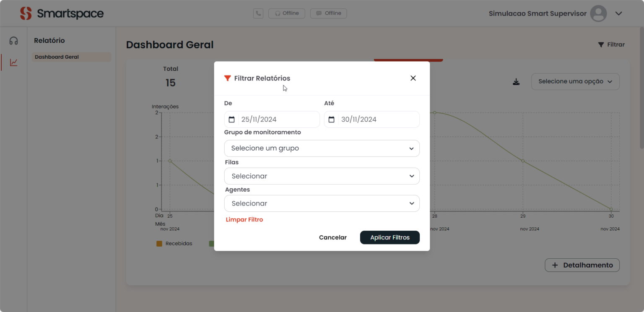
Task: Open the headset monitoring panel in sidebar
Action: point(13,40)
